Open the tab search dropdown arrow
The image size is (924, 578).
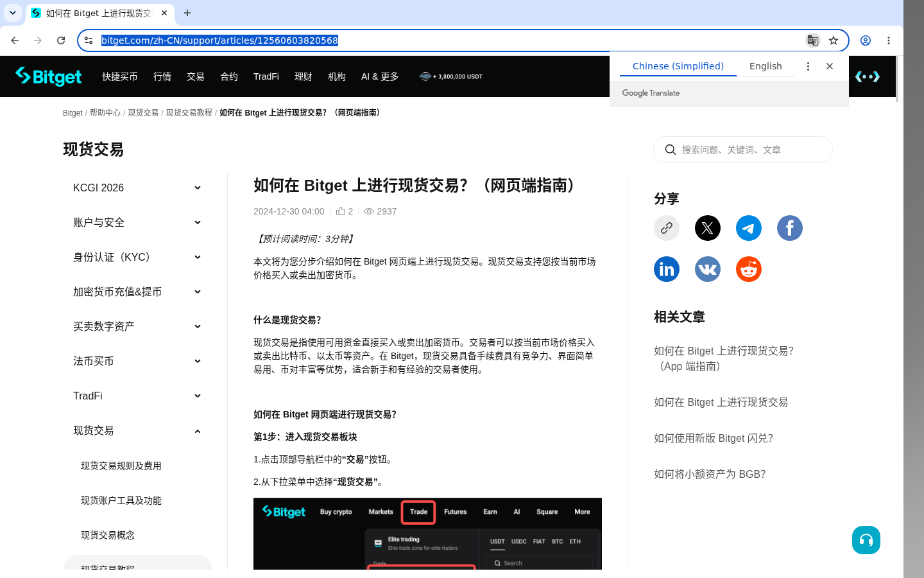(13, 13)
